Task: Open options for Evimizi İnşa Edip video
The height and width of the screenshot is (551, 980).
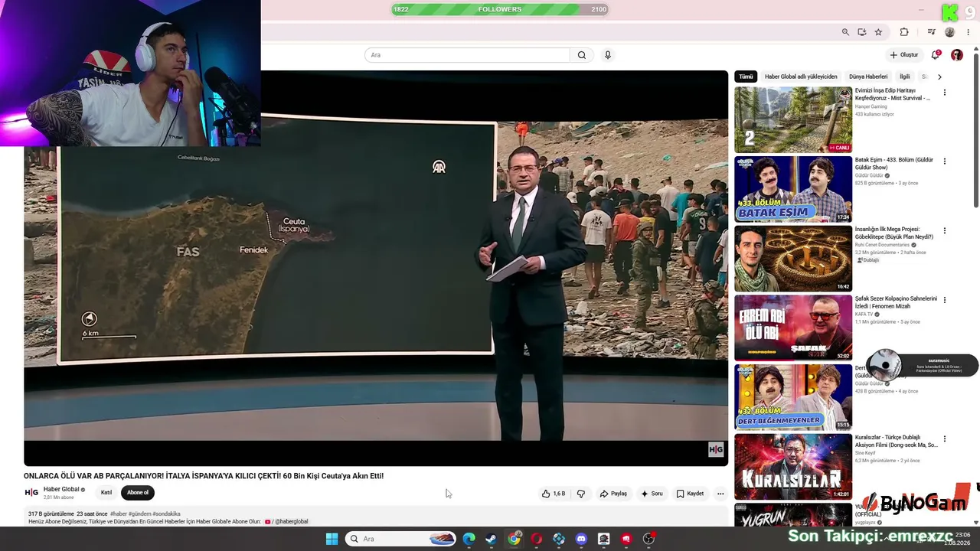Action: pos(945,93)
